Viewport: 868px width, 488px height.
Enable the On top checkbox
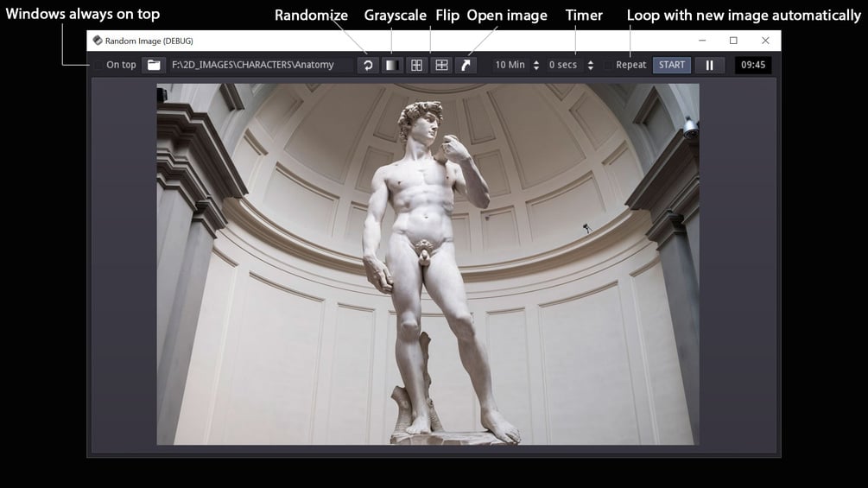98,65
